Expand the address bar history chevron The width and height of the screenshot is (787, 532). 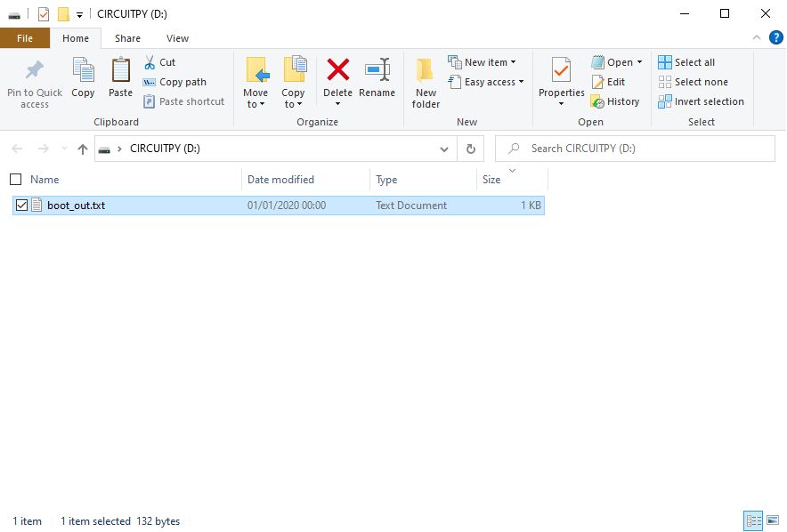point(444,149)
